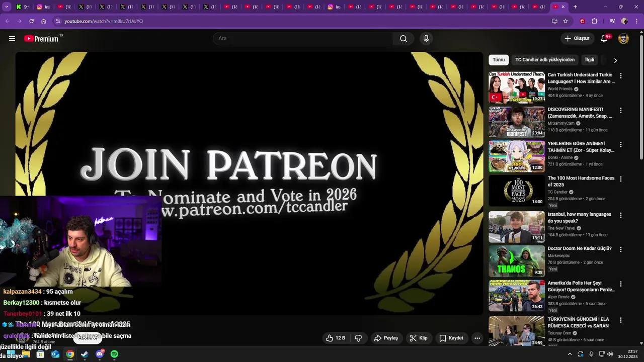Viewport: 644px width, 362px height.
Task: Open Chrome three-dot menu
Action: point(637,21)
